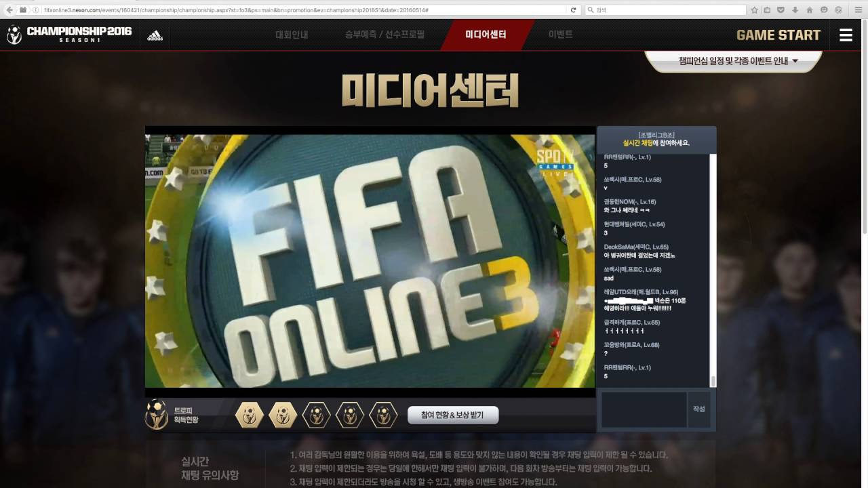Screen dimensions: 868x488
Task: Go to the browser home icon
Action: click(x=809, y=10)
